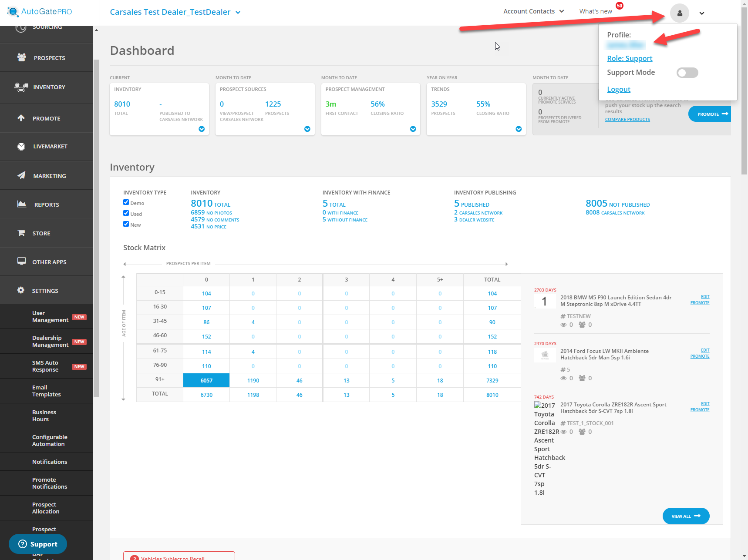Click the Logout link
748x560 pixels.
[x=618, y=89]
